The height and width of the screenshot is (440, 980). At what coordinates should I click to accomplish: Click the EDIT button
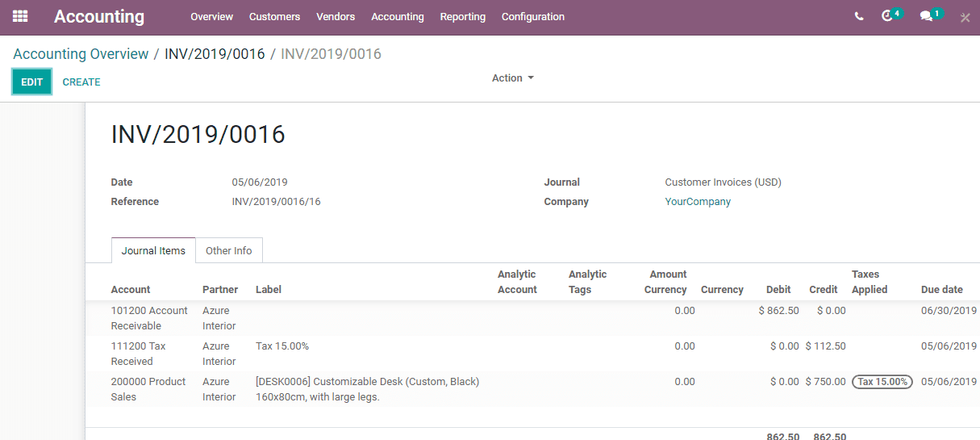[x=32, y=82]
